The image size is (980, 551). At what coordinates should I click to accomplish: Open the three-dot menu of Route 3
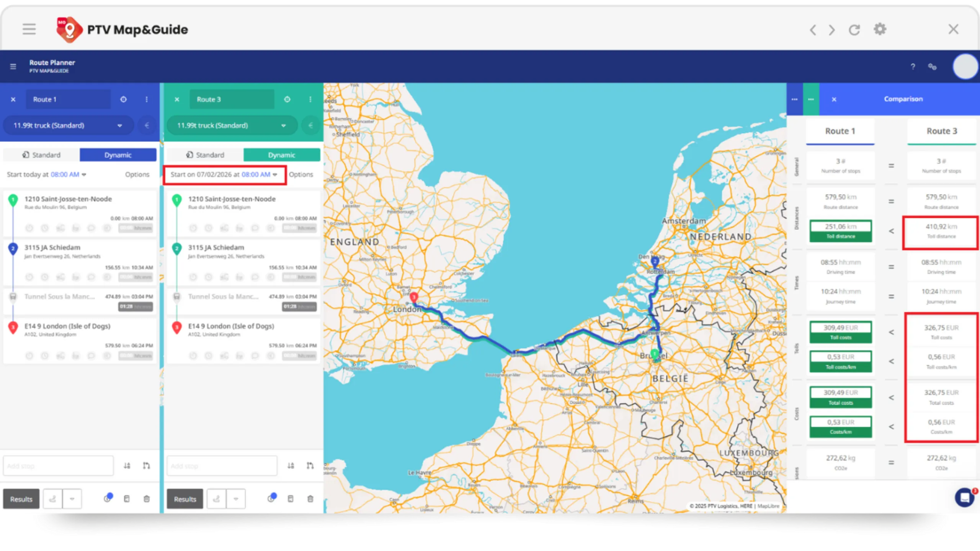click(310, 99)
